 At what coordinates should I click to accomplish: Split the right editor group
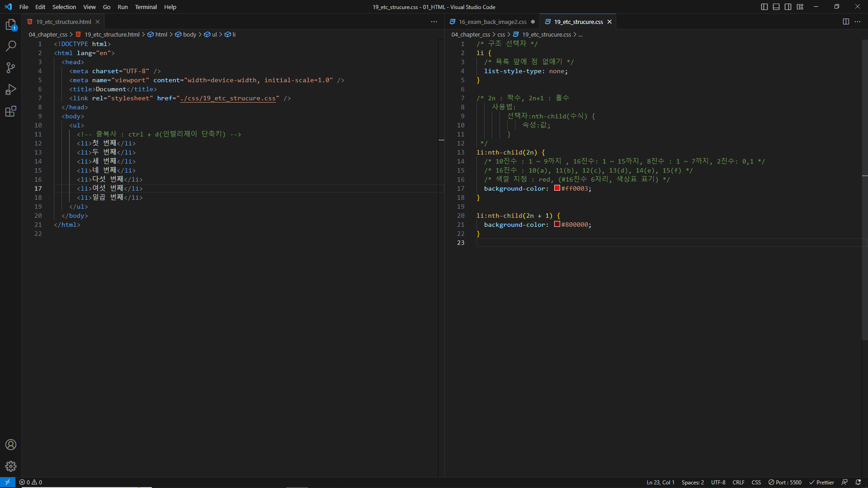pos(846,22)
